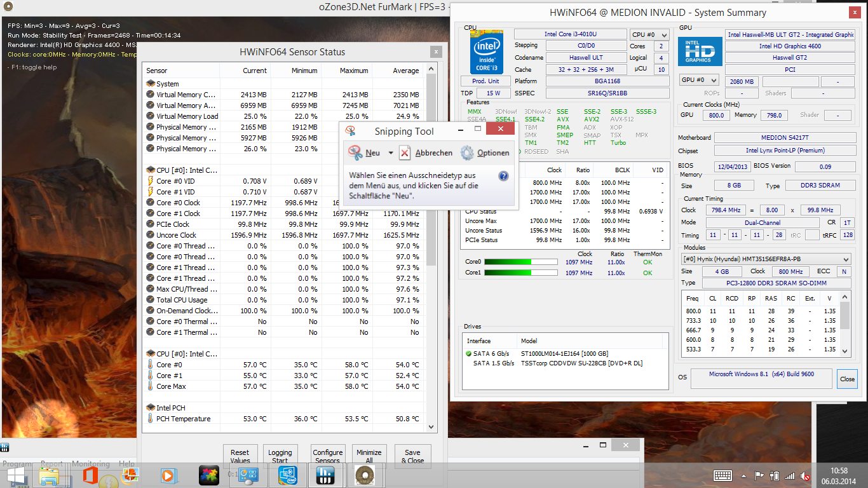Select the Core Max temperature row
This screenshot has width=868, height=488.
click(x=283, y=386)
